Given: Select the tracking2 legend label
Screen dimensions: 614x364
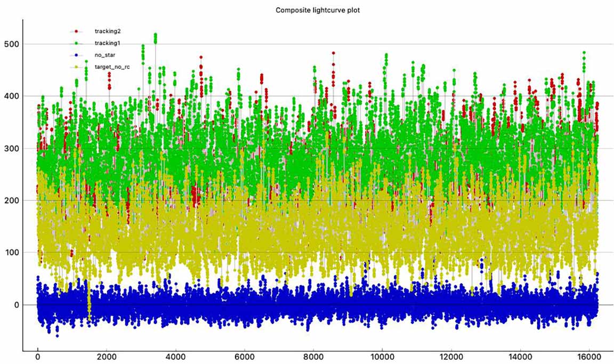Looking at the screenshot, I should (103, 31).
